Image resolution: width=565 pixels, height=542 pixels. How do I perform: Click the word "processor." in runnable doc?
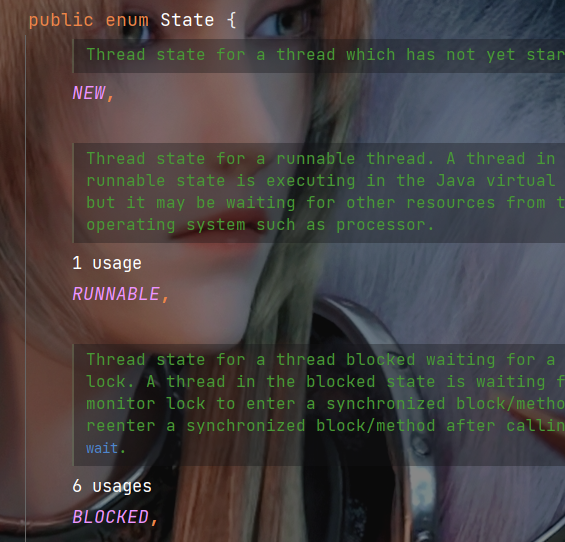(385, 225)
